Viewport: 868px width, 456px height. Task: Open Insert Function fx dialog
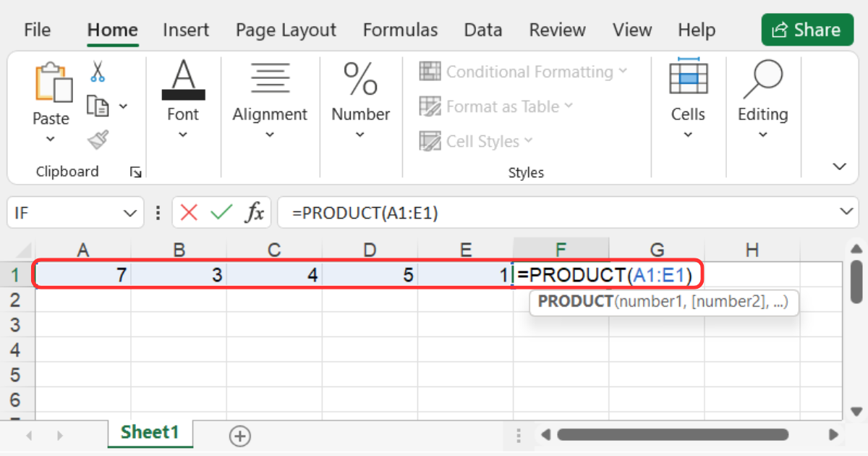[254, 213]
